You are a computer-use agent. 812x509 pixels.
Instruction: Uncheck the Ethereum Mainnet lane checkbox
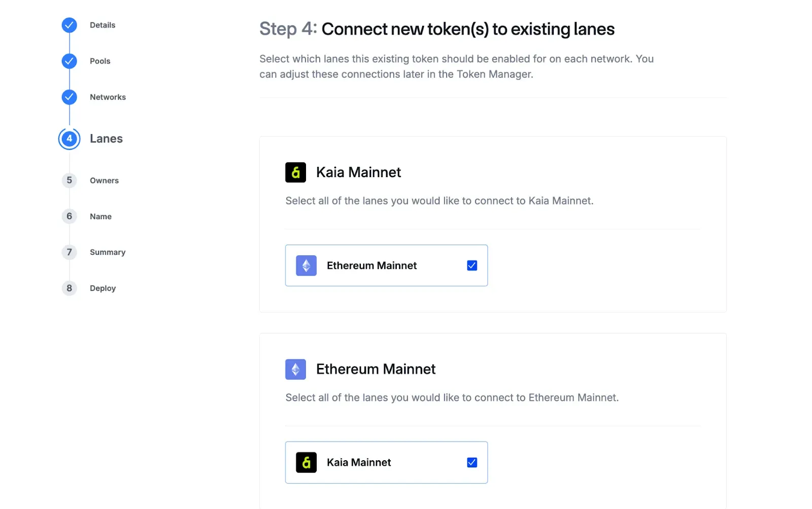point(472,265)
